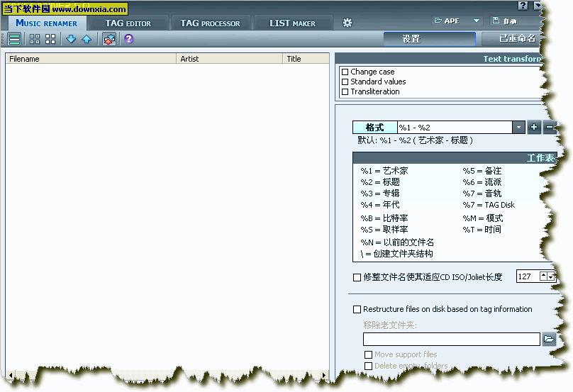Open the APE dropdown menu
This screenshot has height=392, width=573.
pyautogui.click(x=477, y=21)
